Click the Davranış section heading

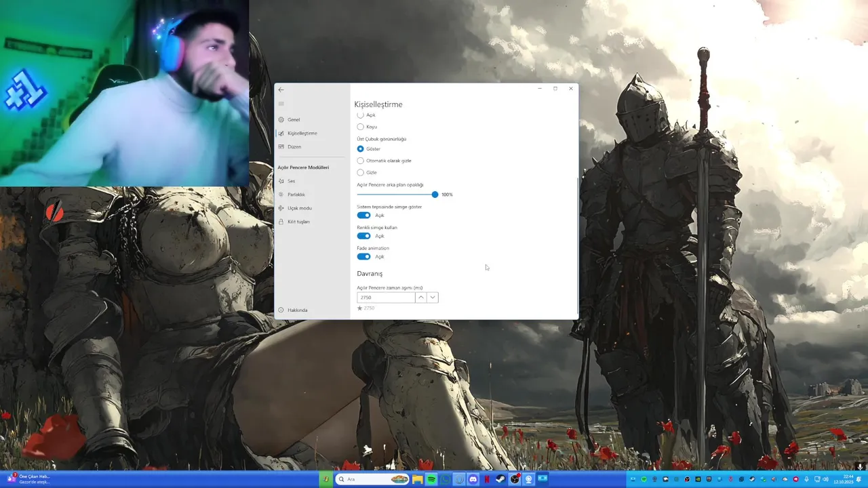tap(370, 274)
